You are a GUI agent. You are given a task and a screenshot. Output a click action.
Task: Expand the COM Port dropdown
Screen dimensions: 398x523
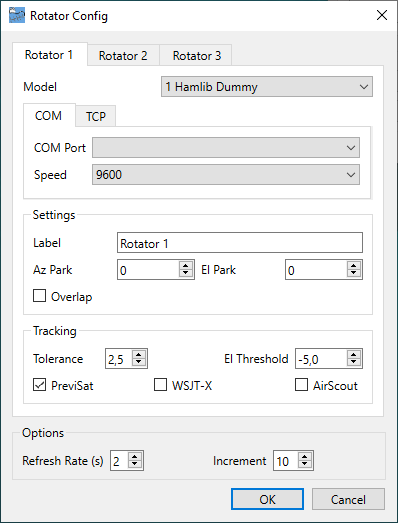click(x=226, y=147)
